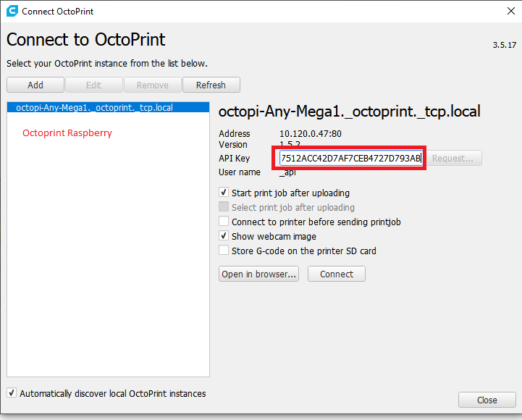522x420 pixels.
Task: Click the version number 3.5.17 text
Action: point(505,45)
